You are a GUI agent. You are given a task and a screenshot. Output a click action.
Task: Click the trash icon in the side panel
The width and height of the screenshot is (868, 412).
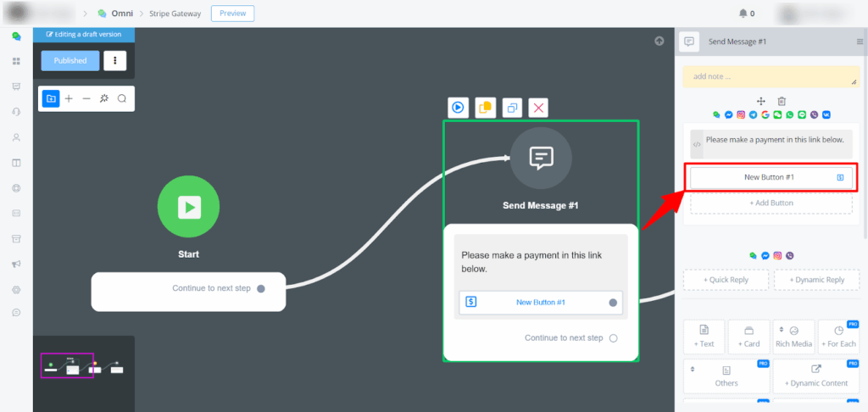click(782, 101)
